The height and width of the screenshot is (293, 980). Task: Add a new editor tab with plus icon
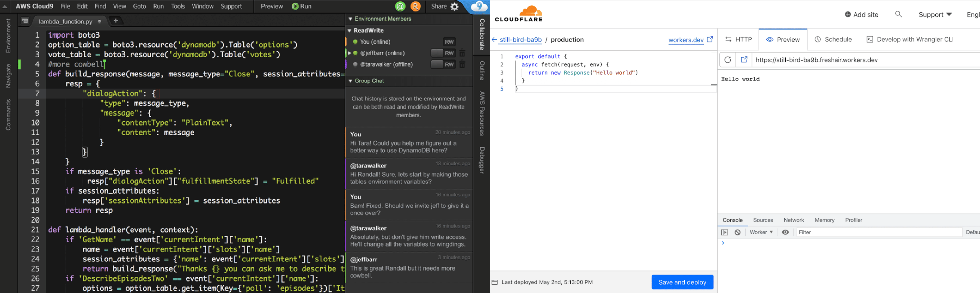point(116,21)
